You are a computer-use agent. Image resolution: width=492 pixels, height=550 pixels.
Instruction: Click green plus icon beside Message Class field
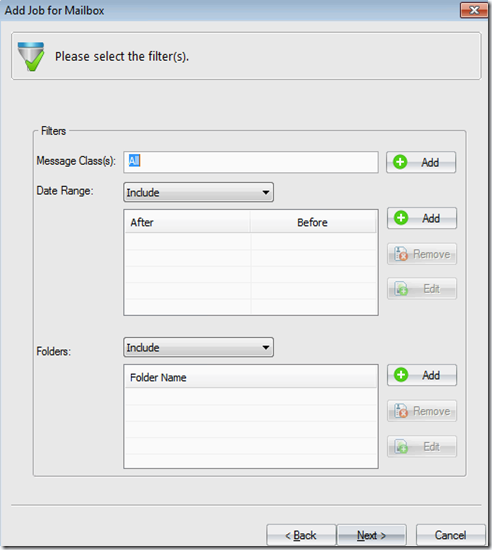tap(400, 162)
